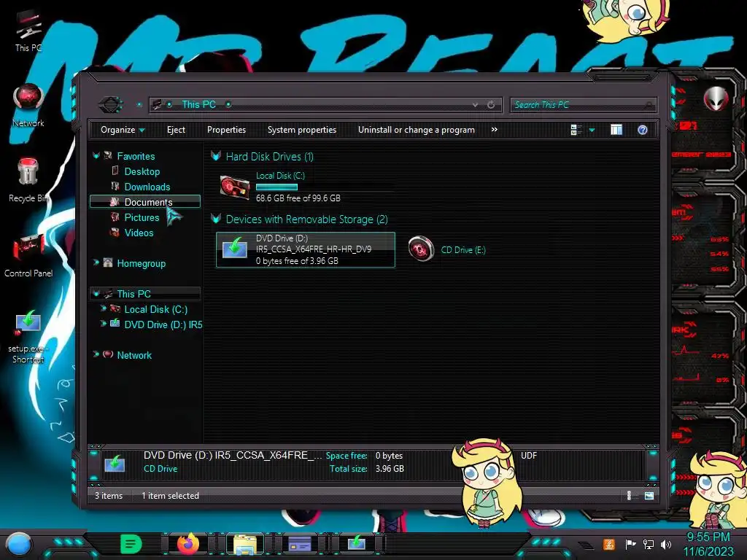The height and width of the screenshot is (560, 747).
Task: Click Eject in the command bar
Action: coord(176,130)
